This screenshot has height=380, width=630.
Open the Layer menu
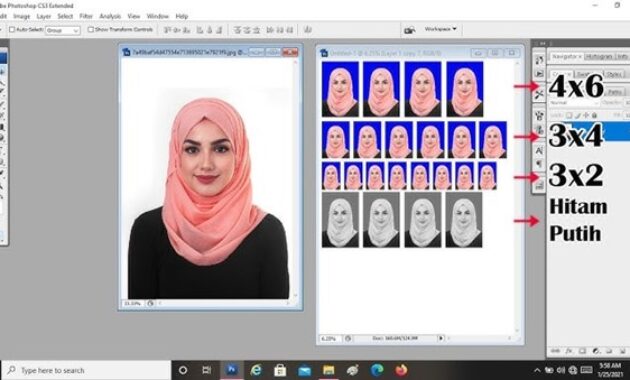[x=43, y=16]
